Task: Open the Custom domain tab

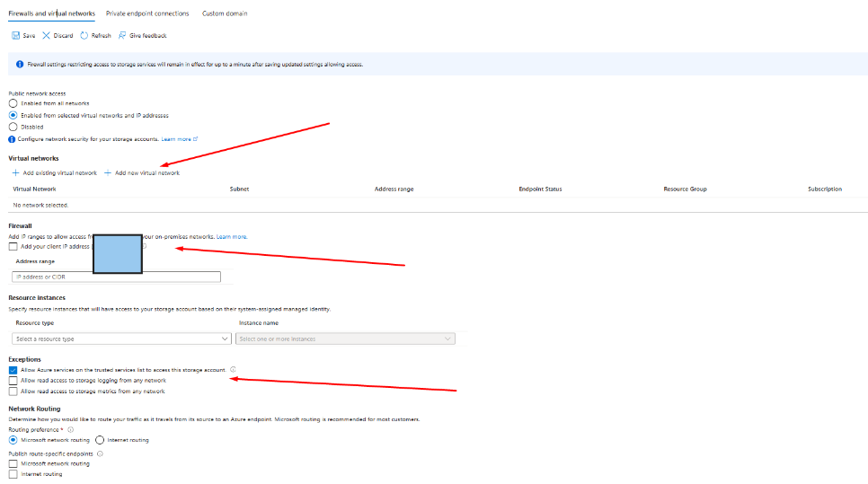Action: point(225,13)
